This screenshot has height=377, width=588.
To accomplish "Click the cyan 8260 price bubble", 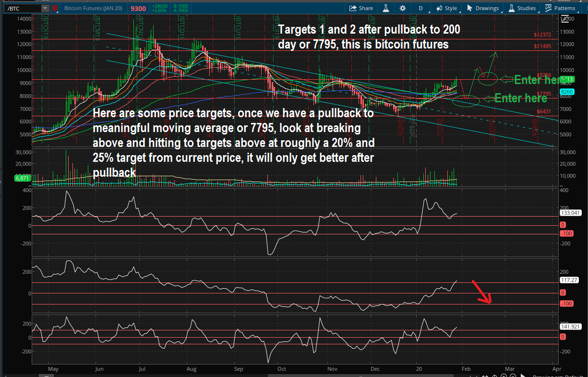I will point(566,91).
